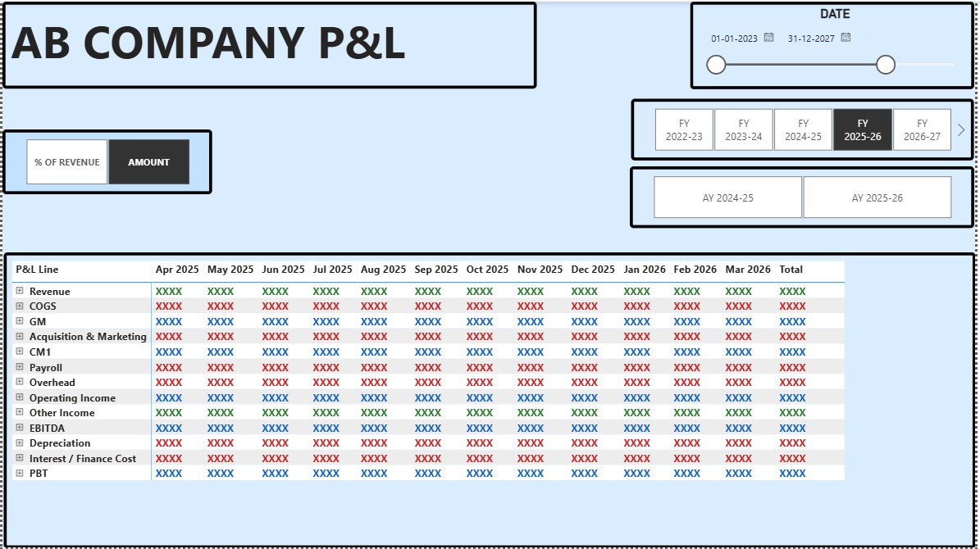Click the DATE slicer heading
Image resolution: width=980 pixels, height=549 pixels.
pos(834,14)
